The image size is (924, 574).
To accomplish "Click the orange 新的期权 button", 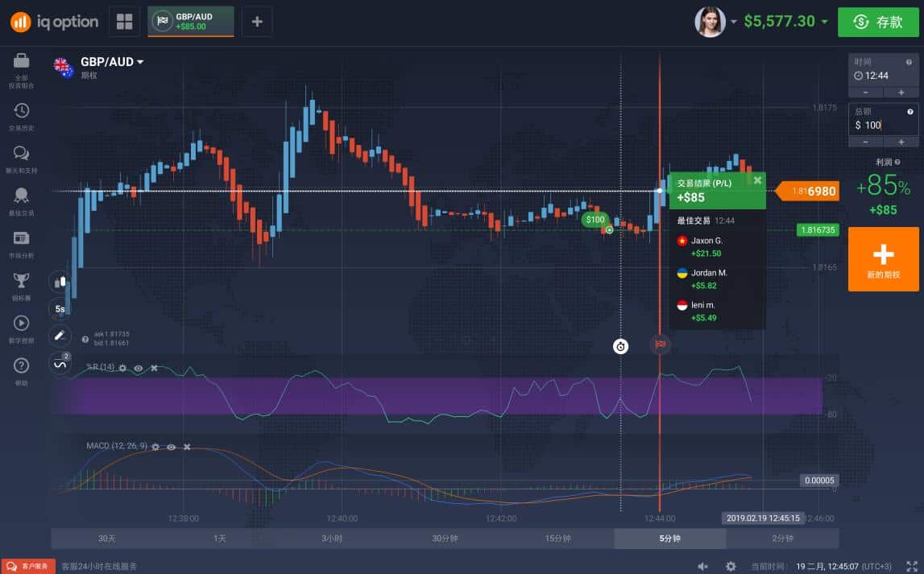I will (x=883, y=258).
